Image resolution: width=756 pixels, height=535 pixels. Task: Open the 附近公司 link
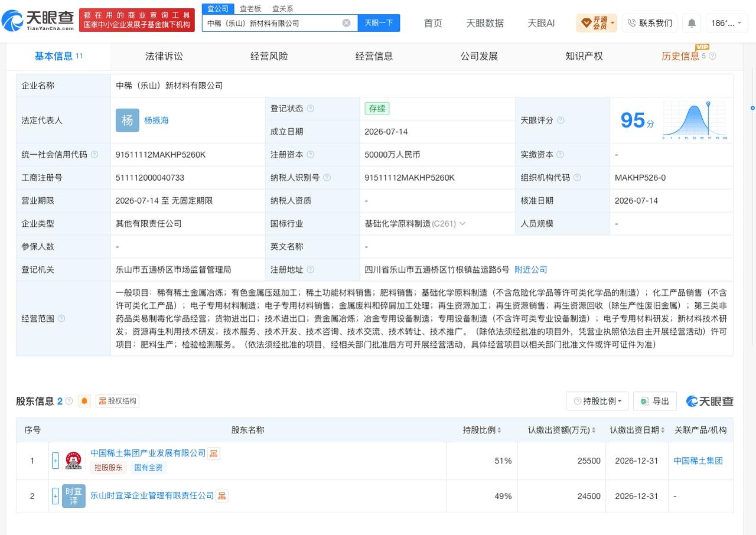pos(531,269)
